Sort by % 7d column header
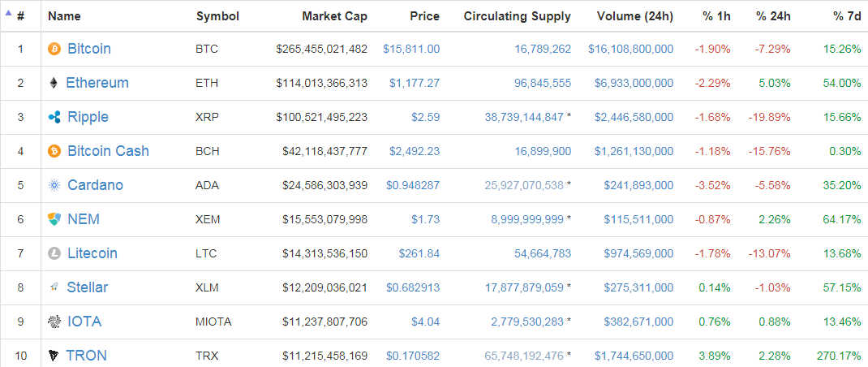The image size is (868, 367). 847,16
